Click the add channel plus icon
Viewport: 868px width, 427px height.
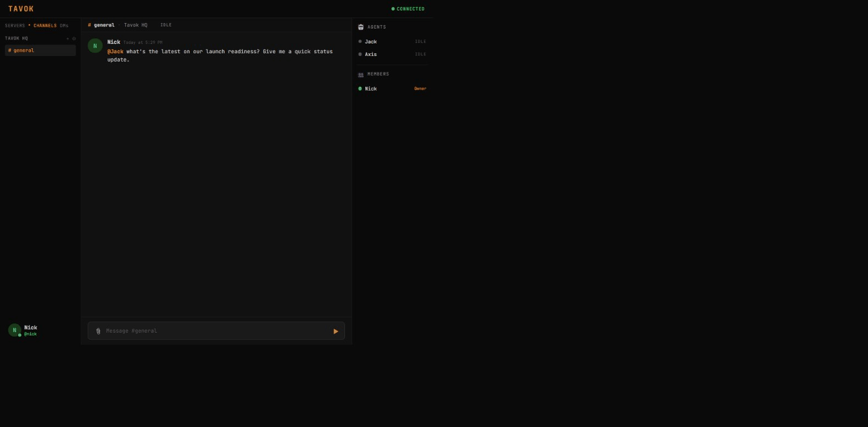pos(68,38)
